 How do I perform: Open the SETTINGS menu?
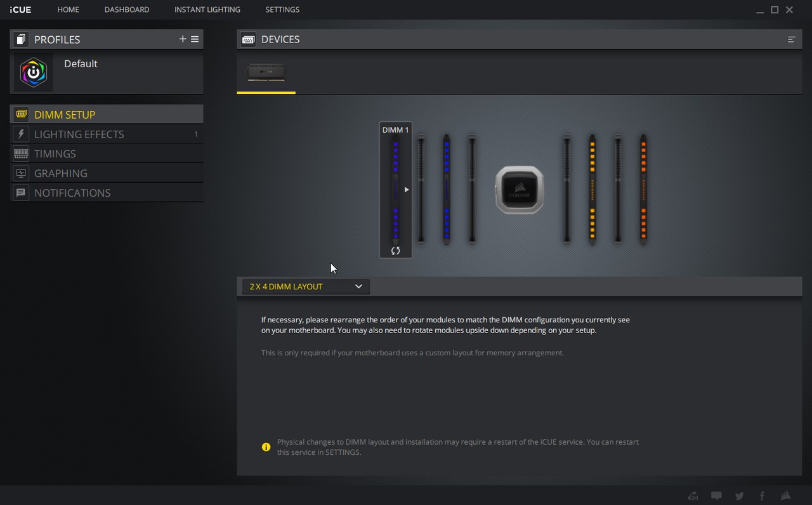(x=282, y=10)
